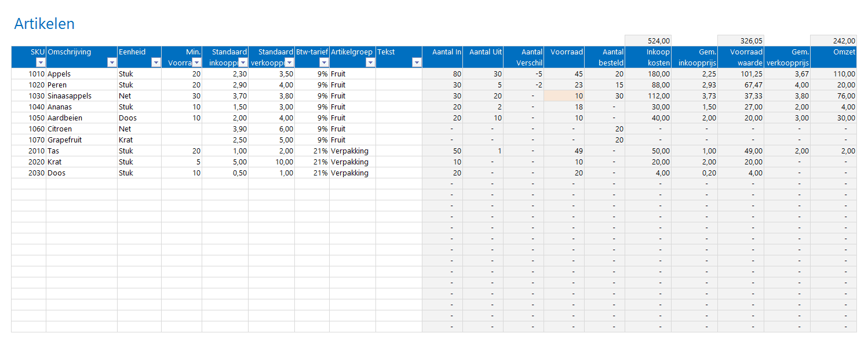Select the highlighted Voorraad cell for Sinaasappels
The image size is (868, 344).
click(x=565, y=96)
